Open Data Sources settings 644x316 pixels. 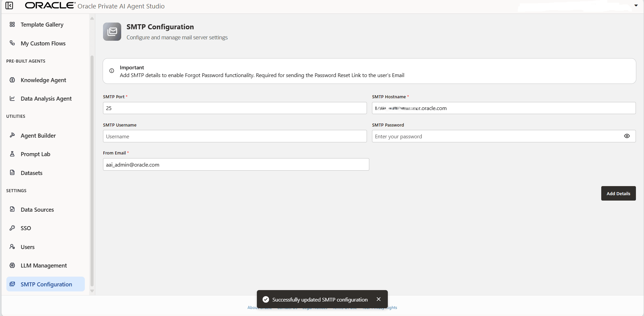click(37, 209)
